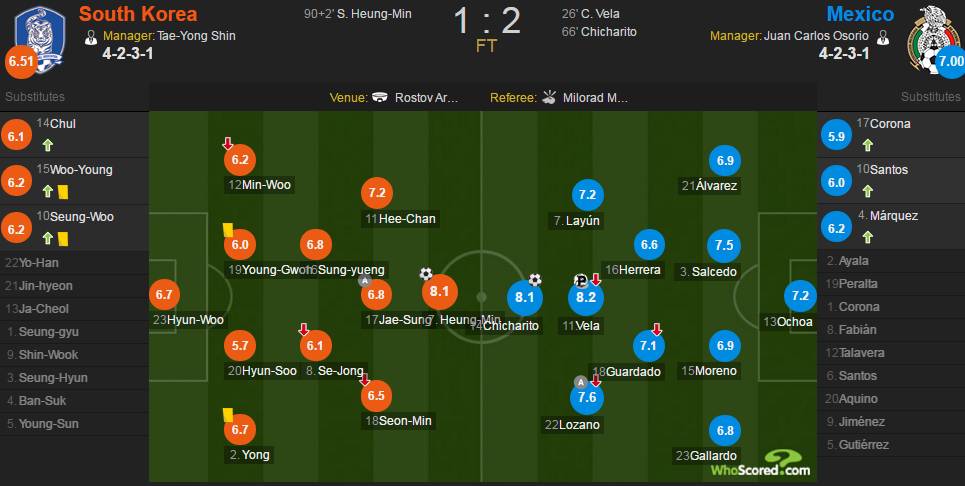Click Ochoa's 7.2 rating circle

click(x=801, y=296)
